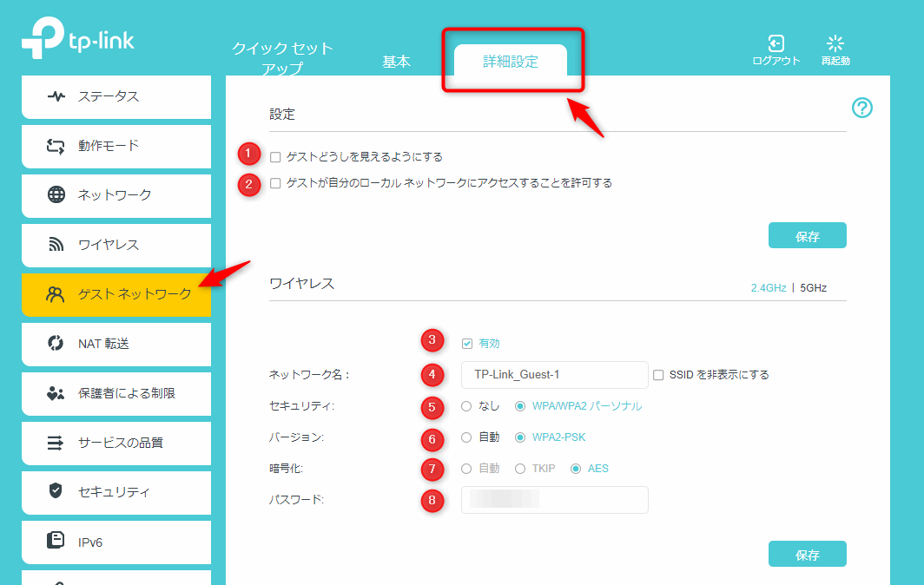Click the ネットワーク名 input field

555,375
